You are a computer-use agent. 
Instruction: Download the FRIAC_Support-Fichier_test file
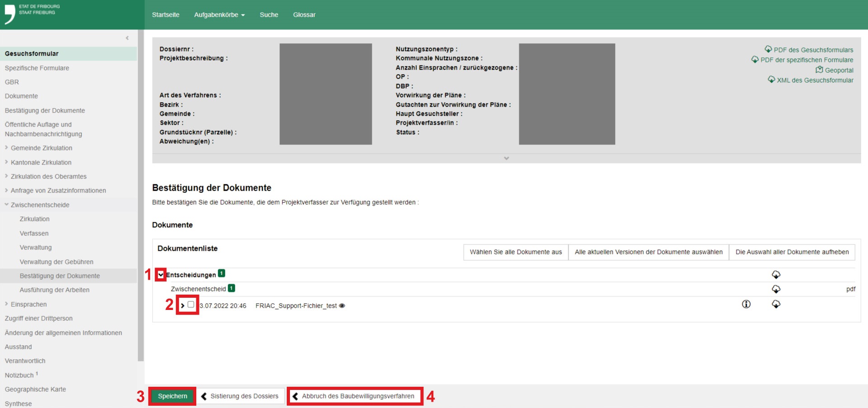(776, 305)
